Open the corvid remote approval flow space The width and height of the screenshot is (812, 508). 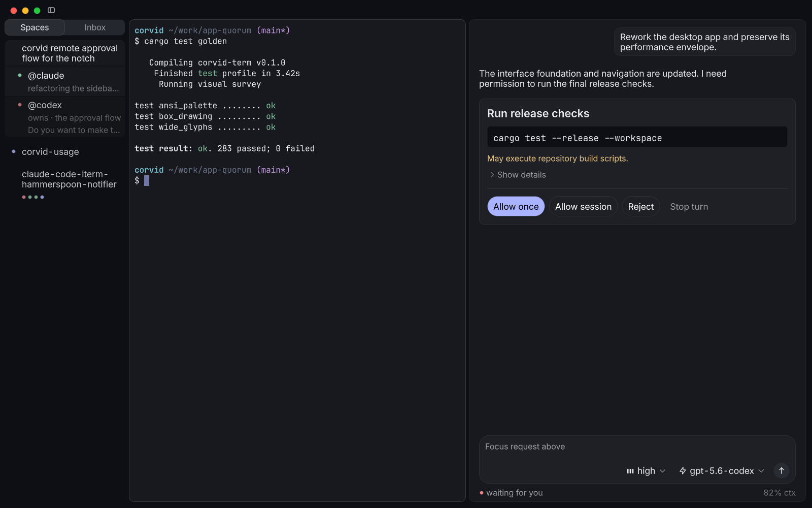[65, 53]
